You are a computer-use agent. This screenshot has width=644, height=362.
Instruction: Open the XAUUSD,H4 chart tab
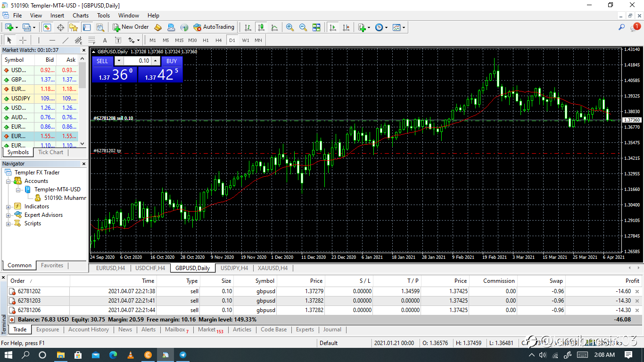click(x=272, y=268)
